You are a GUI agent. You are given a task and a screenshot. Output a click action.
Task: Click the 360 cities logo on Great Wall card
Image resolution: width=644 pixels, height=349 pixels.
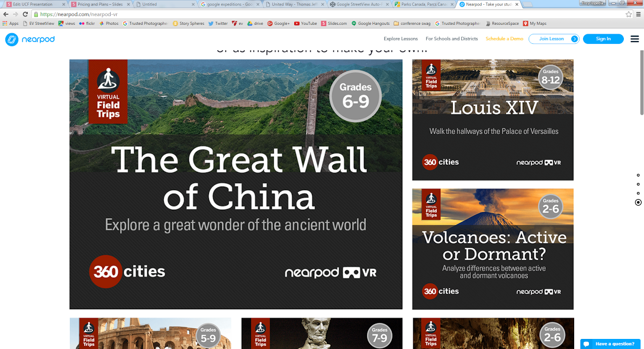pos(127,271)
